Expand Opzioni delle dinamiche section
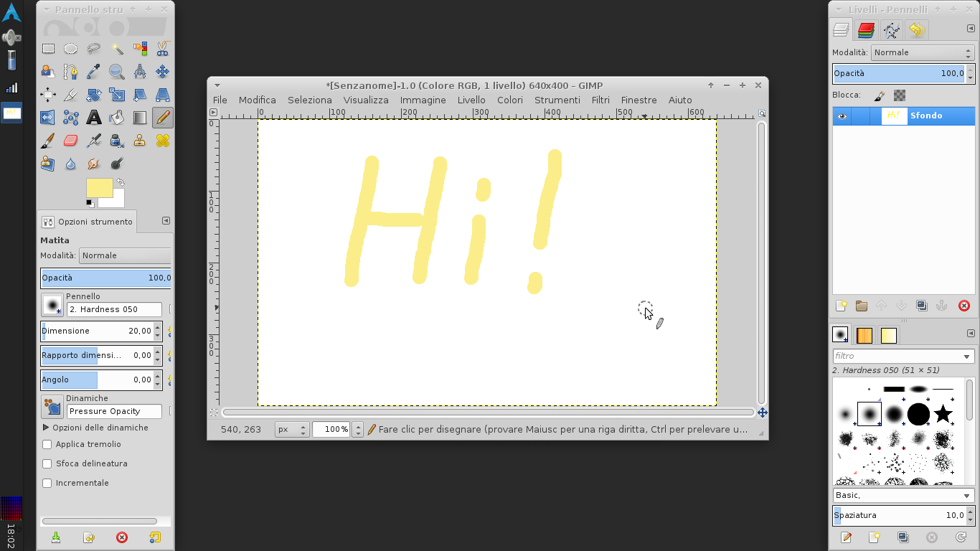This screenshot has width=980, height=551. point(47,428)
